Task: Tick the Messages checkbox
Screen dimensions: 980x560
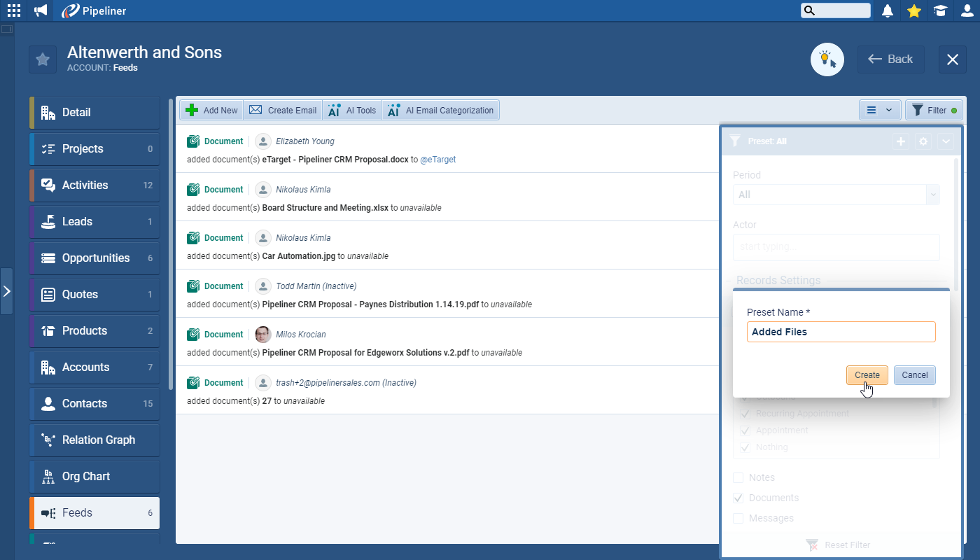Action: [x=738, y=519]
